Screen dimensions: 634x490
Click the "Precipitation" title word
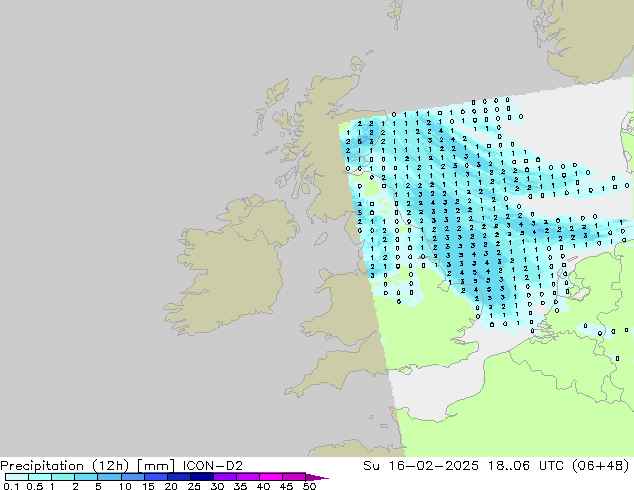coord(42,466)
